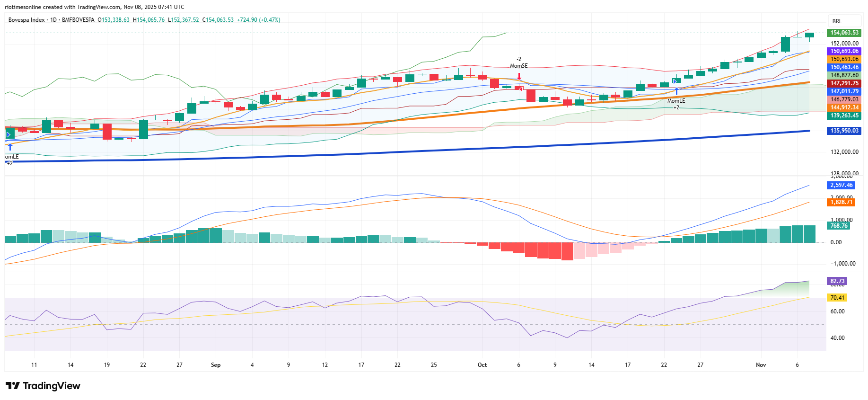This screenshot has height=400, width=868.
Task: Click the Sep month label on time axis
Action: point(216,365)
